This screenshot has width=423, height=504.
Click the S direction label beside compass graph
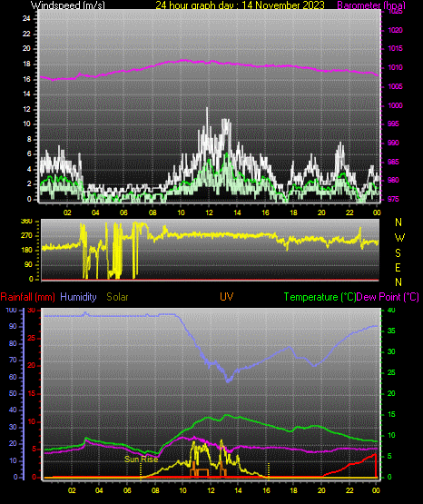[x=398, y=253]
